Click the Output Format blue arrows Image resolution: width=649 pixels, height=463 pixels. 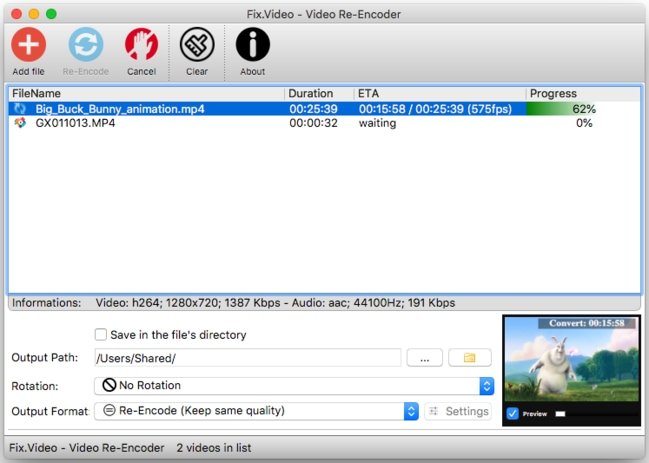[x=411, y=411]
